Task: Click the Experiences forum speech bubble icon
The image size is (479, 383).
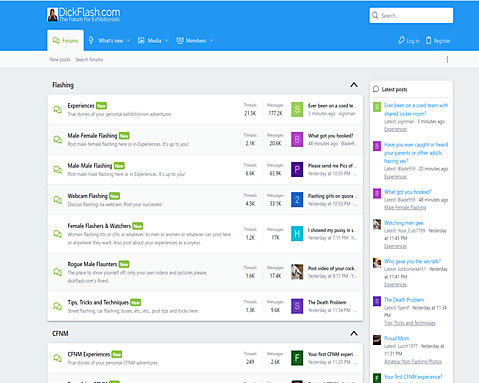Action: (57, 109)
